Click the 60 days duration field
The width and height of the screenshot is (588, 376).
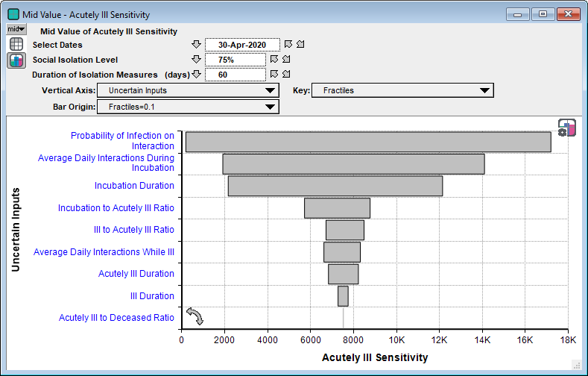pyautogui.click(x=235, y=75)
